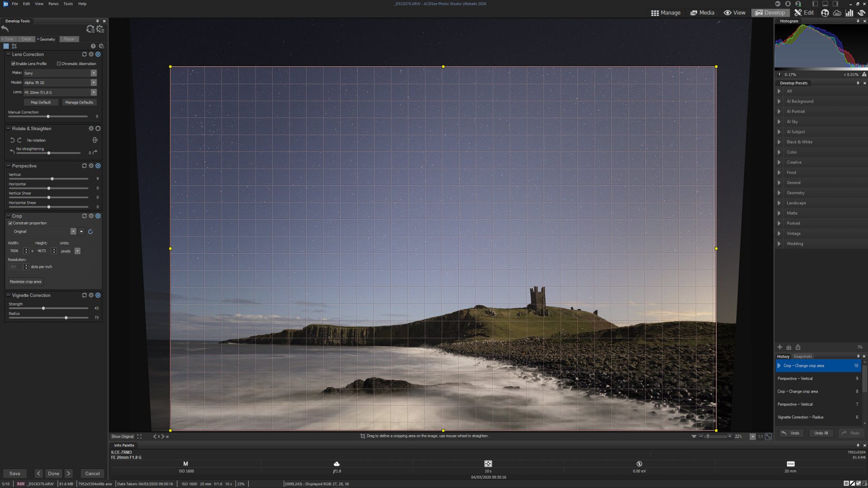Toggle the grid overlay icon in Geometry
Screen dimensions: 868x488
[6, 46]
